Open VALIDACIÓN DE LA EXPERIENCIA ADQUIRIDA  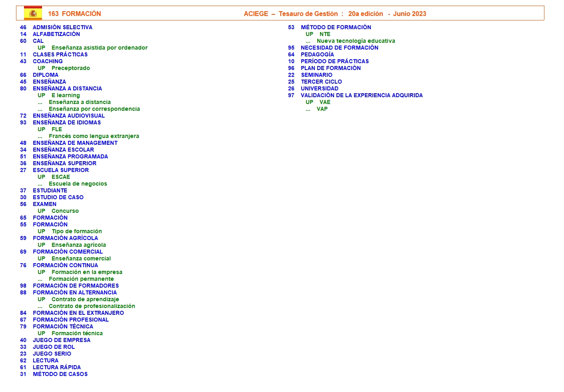tap(362, 95)
